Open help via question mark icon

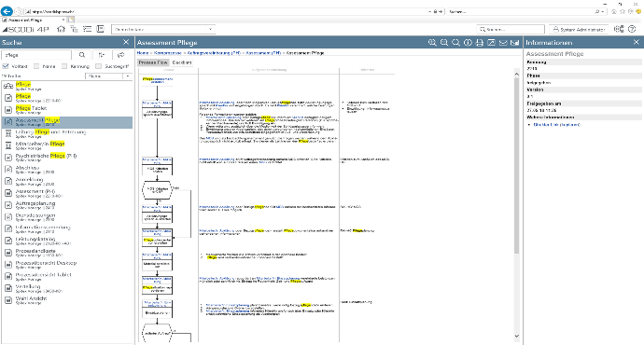[x=632, y=29]
